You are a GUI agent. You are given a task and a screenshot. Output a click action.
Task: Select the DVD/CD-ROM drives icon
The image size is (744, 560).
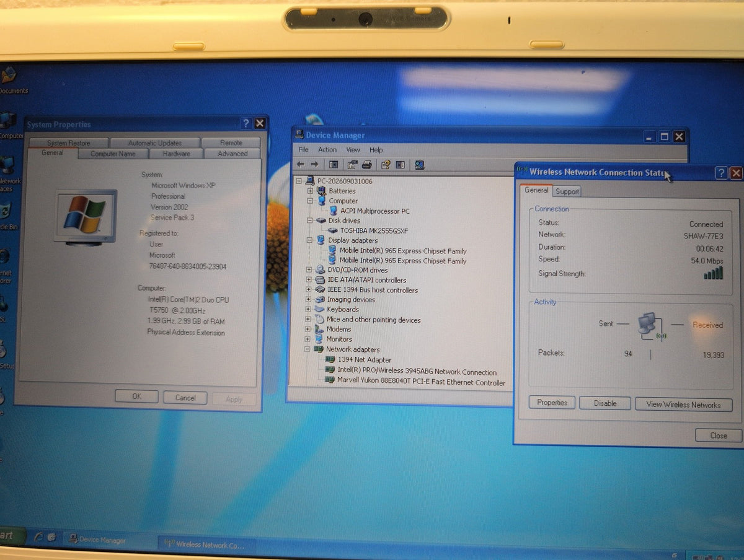(x=320, y=270)
